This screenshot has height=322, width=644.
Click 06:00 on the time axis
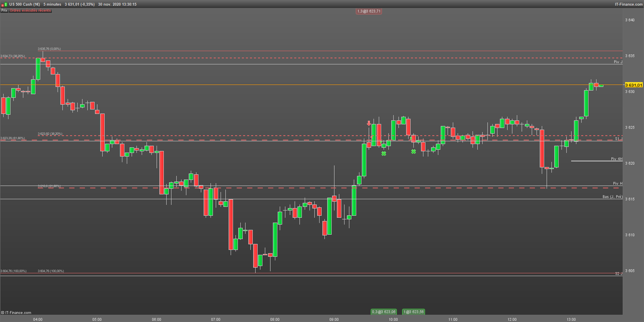(157, 320)
